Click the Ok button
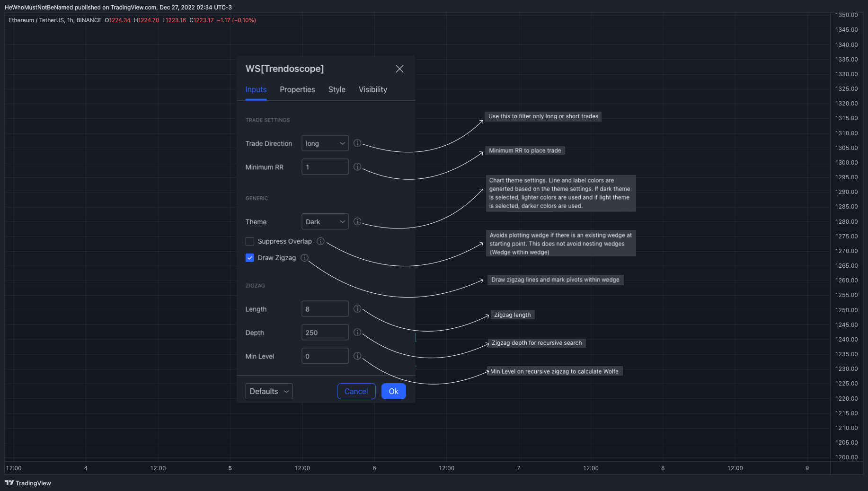The image size is (868, 491). click(394, 391)
